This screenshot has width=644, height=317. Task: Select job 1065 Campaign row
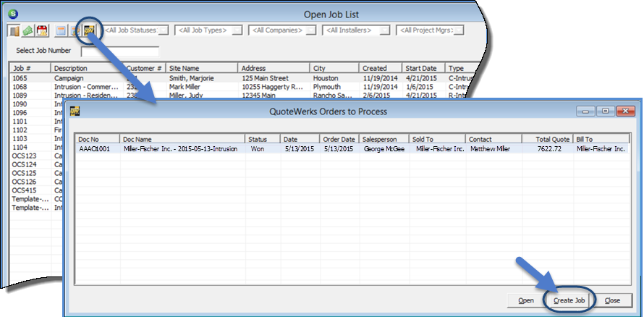(x=242, y=78)
